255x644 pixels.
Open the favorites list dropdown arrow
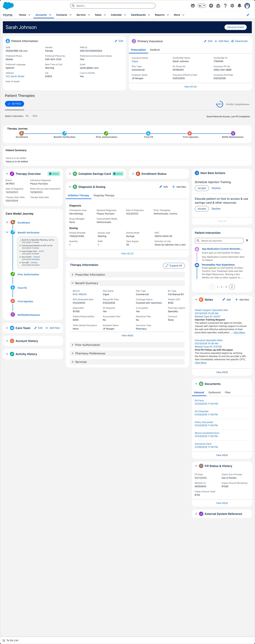(204, 6)
